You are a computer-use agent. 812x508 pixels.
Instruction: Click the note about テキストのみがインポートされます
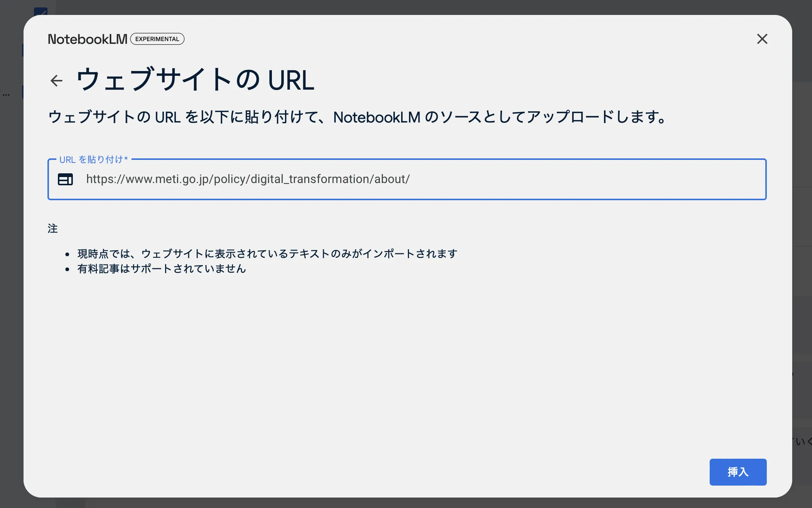point(267,254)
